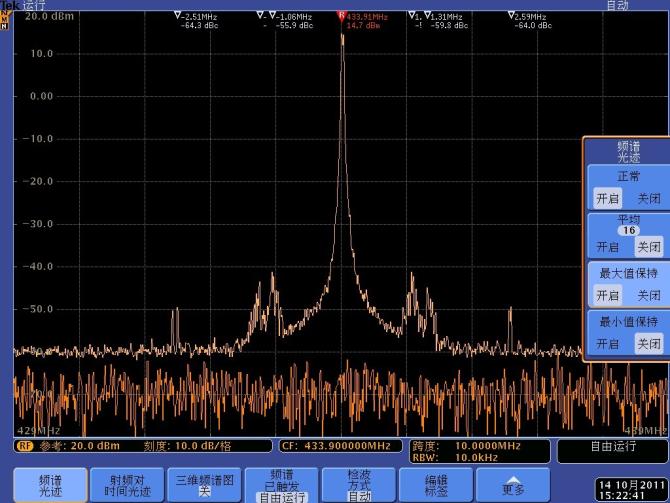This screenshot has height=503, width=670.
Task: Select the -2.51MHz marker triangle
Action: coord(177,15)
